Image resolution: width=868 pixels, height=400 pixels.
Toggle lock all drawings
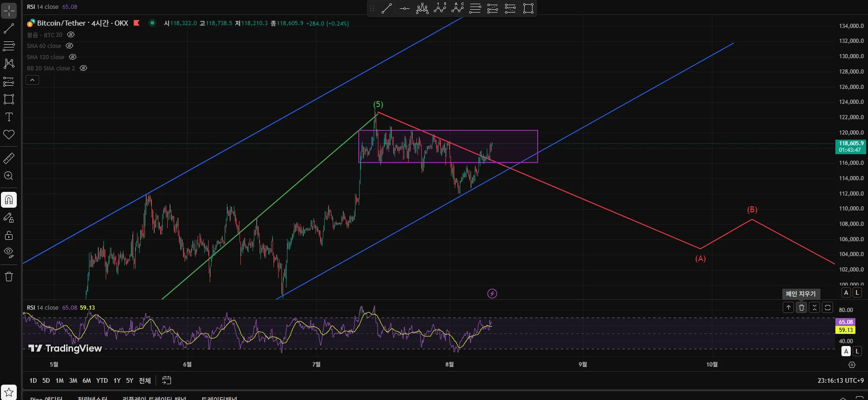pyautogui.click(x=9, y=235)
